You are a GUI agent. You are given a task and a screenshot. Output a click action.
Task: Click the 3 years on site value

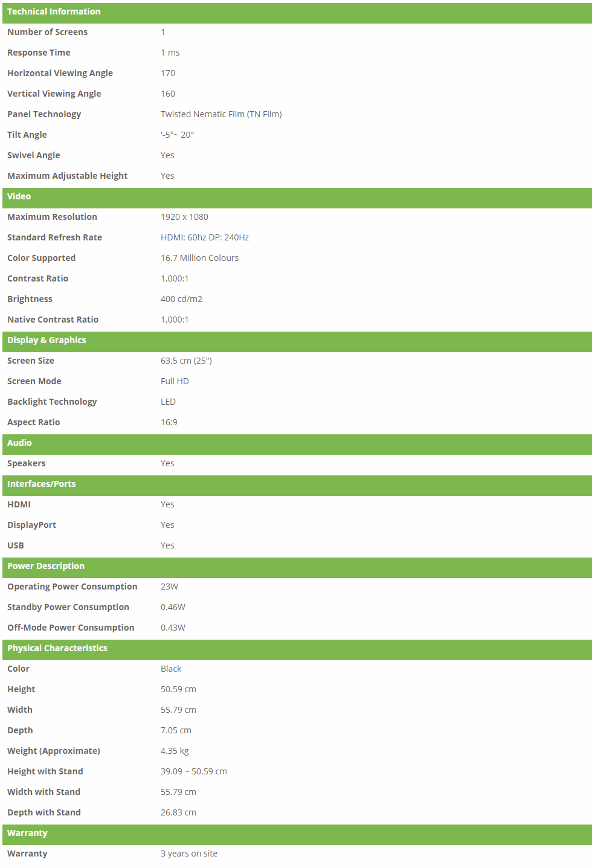pyautogui.click(x=188, y=854)
